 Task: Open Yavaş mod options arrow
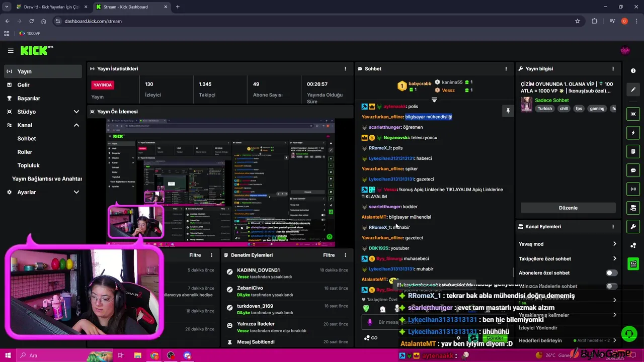pyautogui.click(x=614, y=244)
